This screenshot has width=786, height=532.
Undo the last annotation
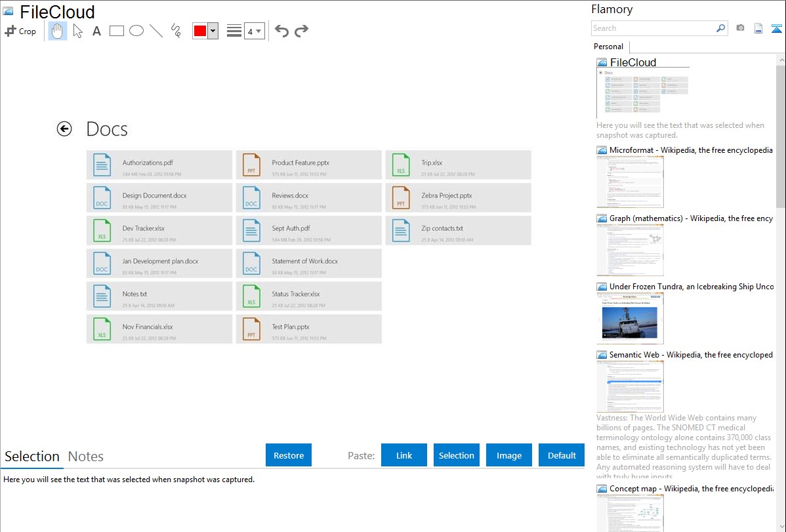pyautogui.click(x=281, y=31)
